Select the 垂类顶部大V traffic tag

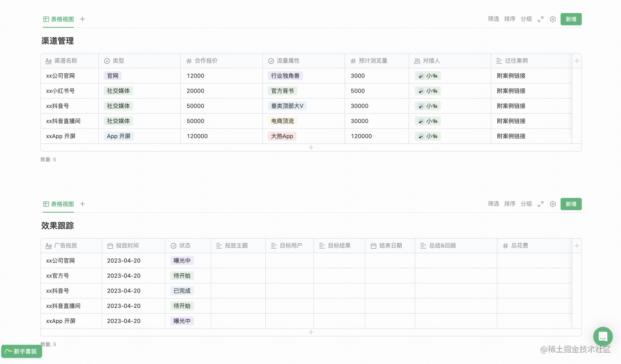[x=287, y=106]
